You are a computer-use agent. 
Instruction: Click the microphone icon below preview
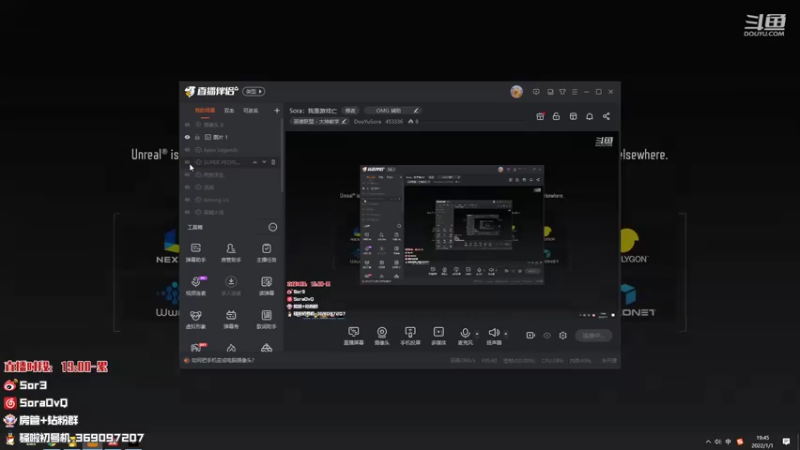click(465, 333)
